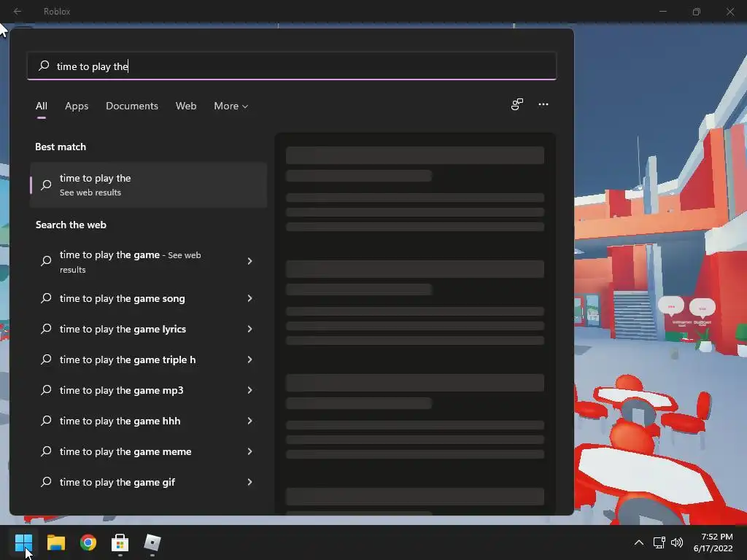Switch to the Web tab
747x560 pixels.
point(186,106)
